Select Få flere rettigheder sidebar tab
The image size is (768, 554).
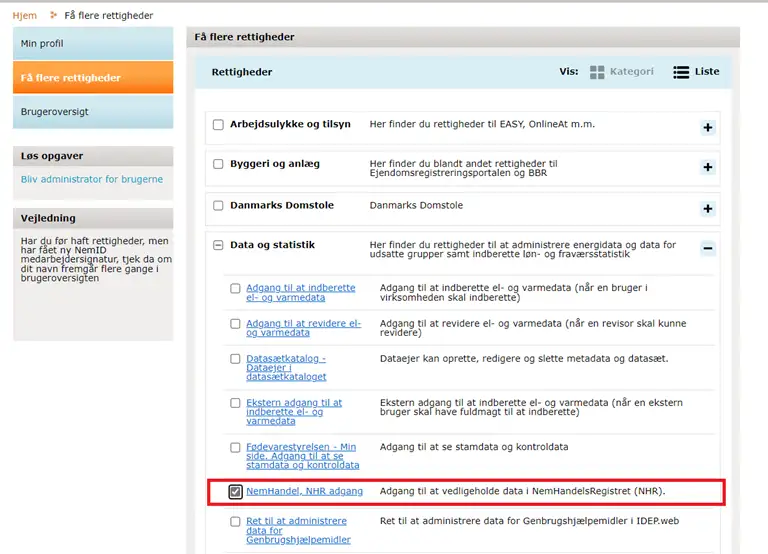92,78
